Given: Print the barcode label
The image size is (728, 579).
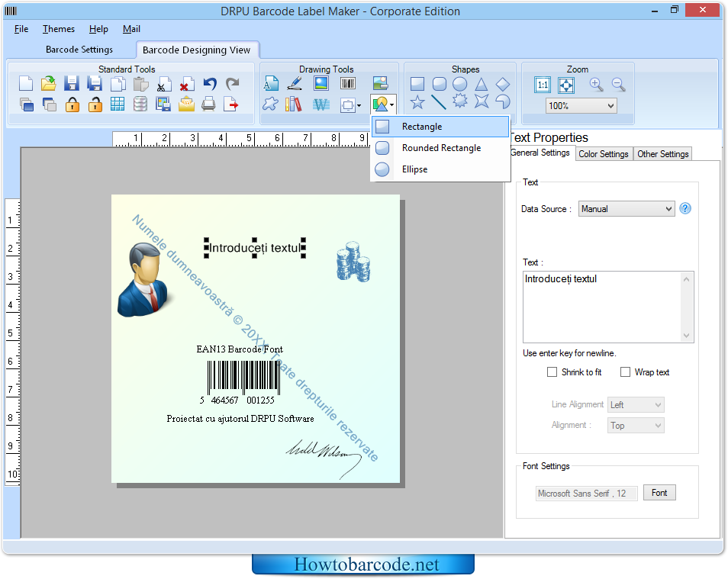Looking at the screenshot, I should point(208,105).
